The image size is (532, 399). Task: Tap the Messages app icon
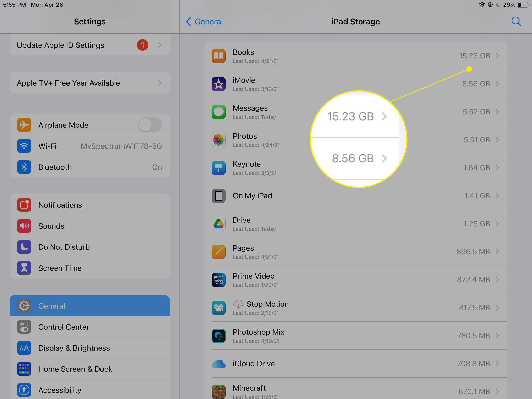click(218, 112)
